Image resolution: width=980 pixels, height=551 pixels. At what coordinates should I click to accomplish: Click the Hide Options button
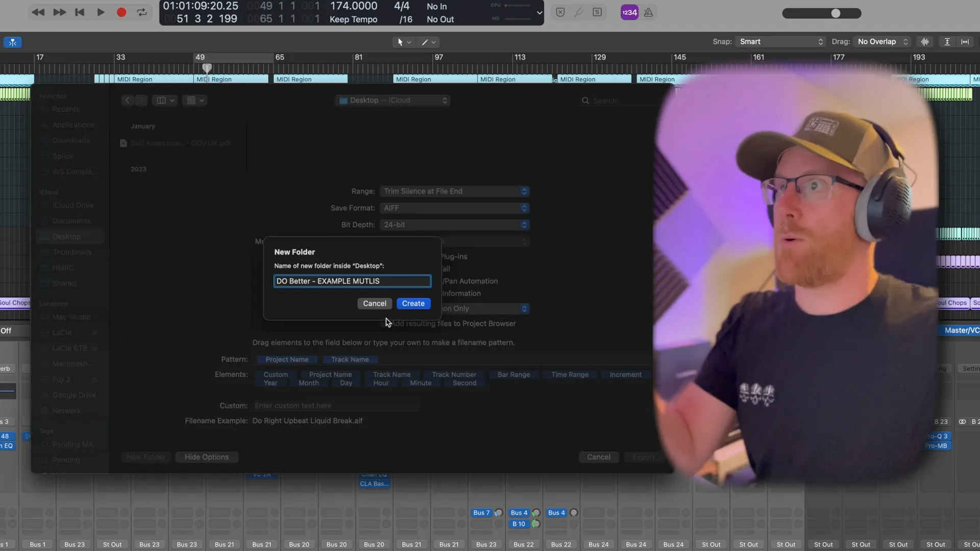(x=206, y=457)
